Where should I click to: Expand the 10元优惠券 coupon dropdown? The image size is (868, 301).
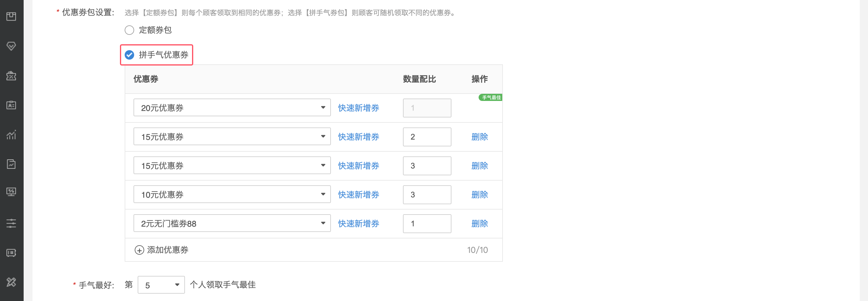coord(232,194)
